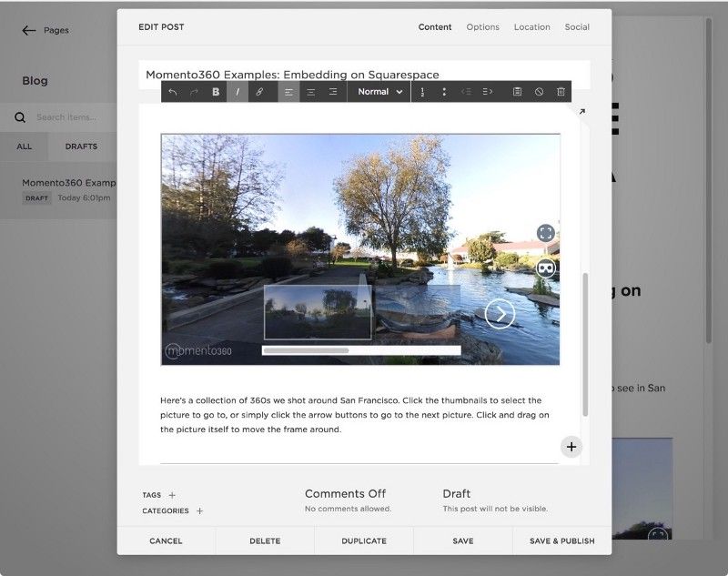Click the page scrollbar in background preview
Viewport: 728px width, 576px height.
708,181
